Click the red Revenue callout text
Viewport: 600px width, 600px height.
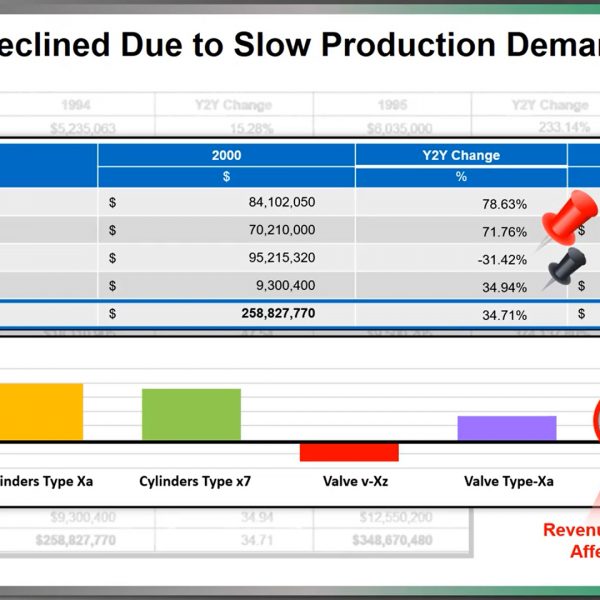(571, 540)
